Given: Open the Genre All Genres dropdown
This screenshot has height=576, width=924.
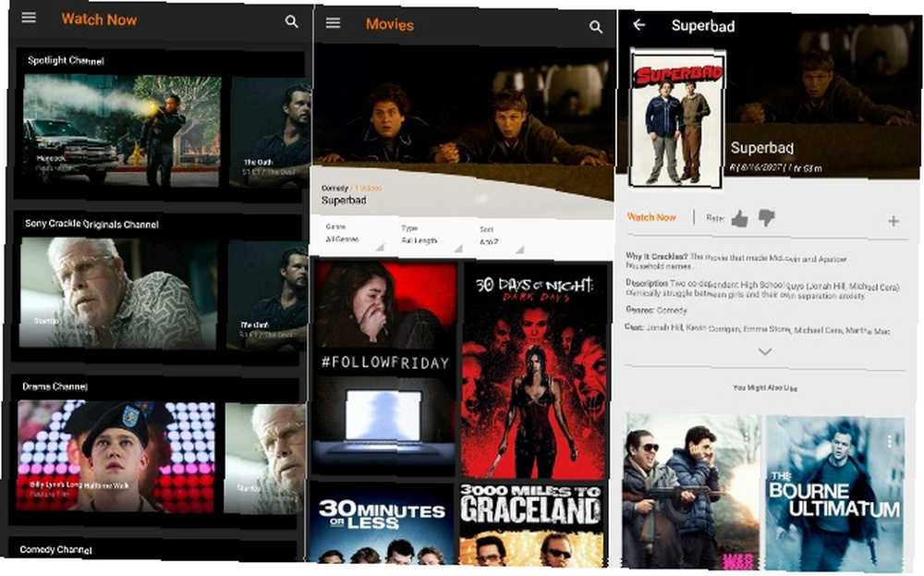Looking at the screenshot, I should (354, 235).
